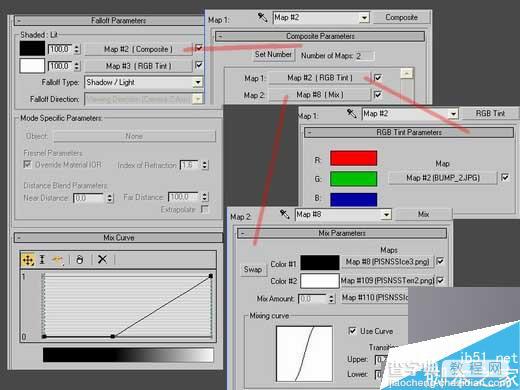This screenshot has height=390, width=520.
Task: Open the Map #2 (RGB Tint) slot in the Composite panel
Action: (x=320, y=78)
